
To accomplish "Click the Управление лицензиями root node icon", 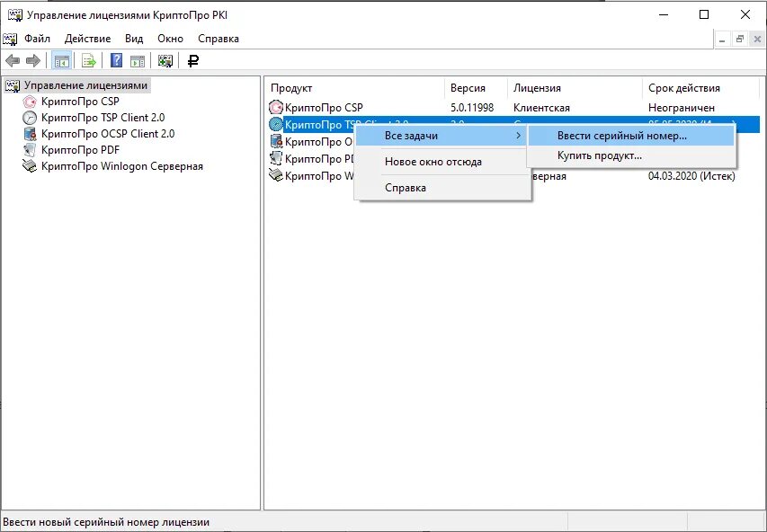I will 13,85.
